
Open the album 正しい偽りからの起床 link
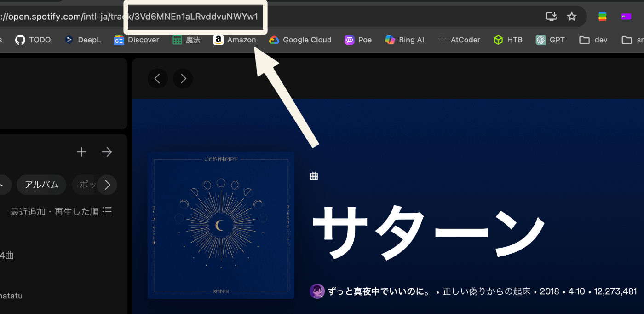pos(487,291)
